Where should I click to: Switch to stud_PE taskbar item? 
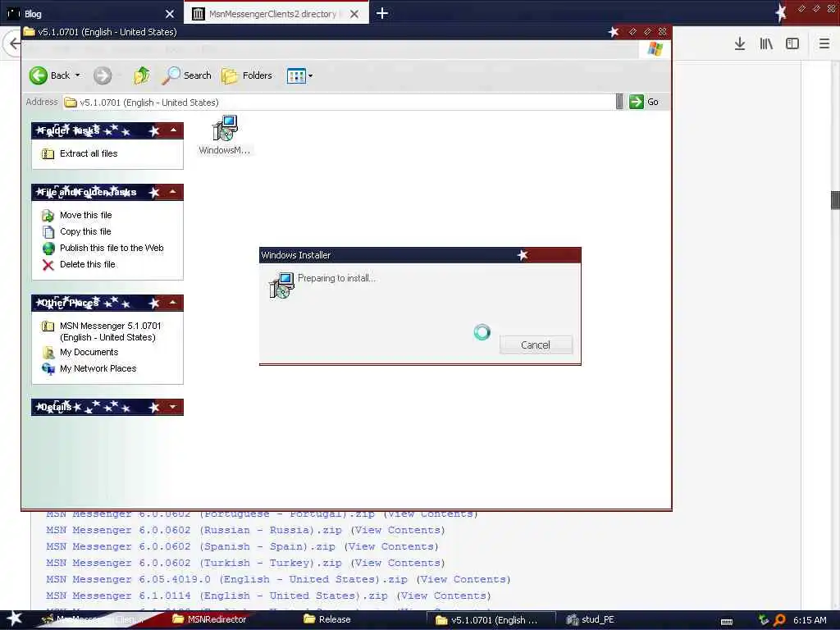pos(591,620)
